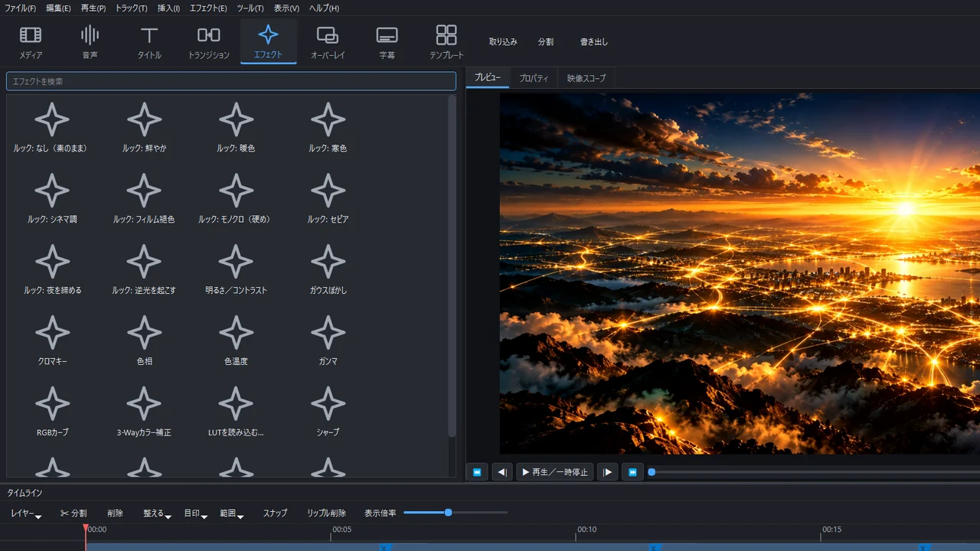The image size is (980, 551).
Task: Expand the 整える dropdown
Action: pos(157,513)
